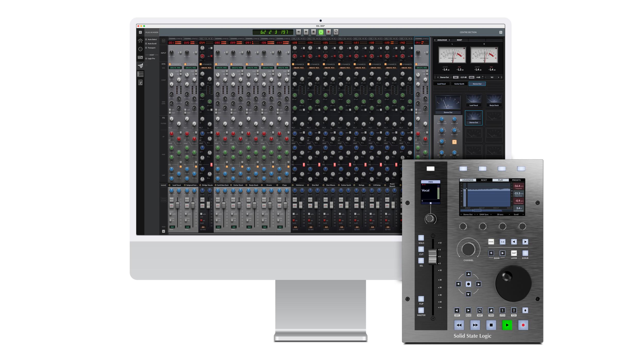Select the Logic Pro host radio button
This screenshot has width=644, height=362.
[146, 59]
